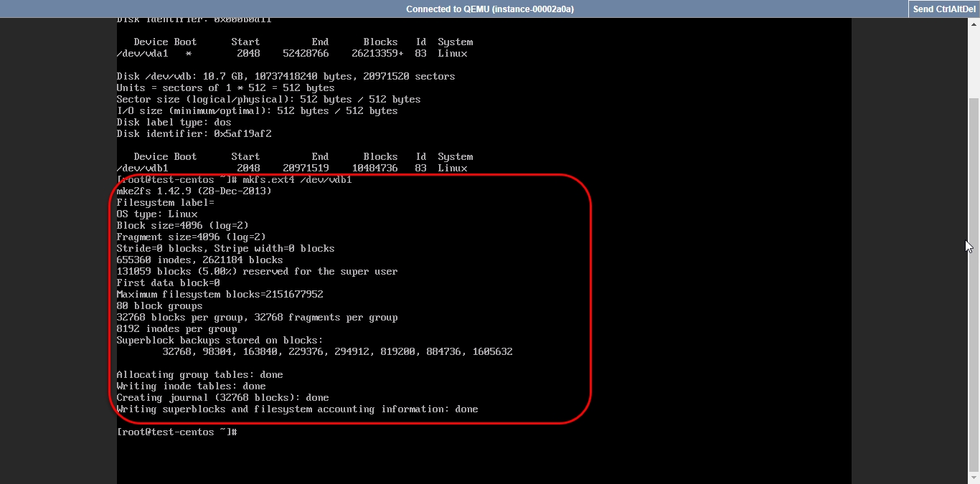Click the scrollbar up arrow

[x=974, y=24]
